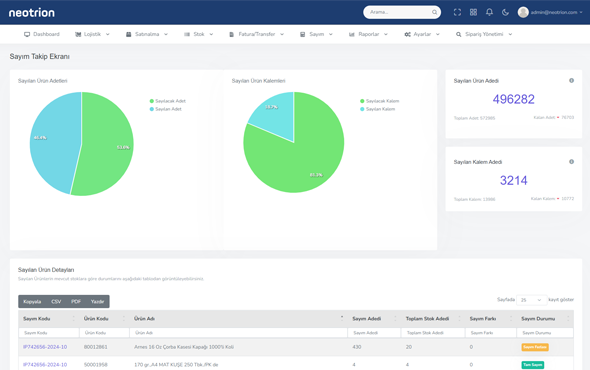Click the admin user avatar
Screen dimensions: 590x370
(x=523, y=12)
